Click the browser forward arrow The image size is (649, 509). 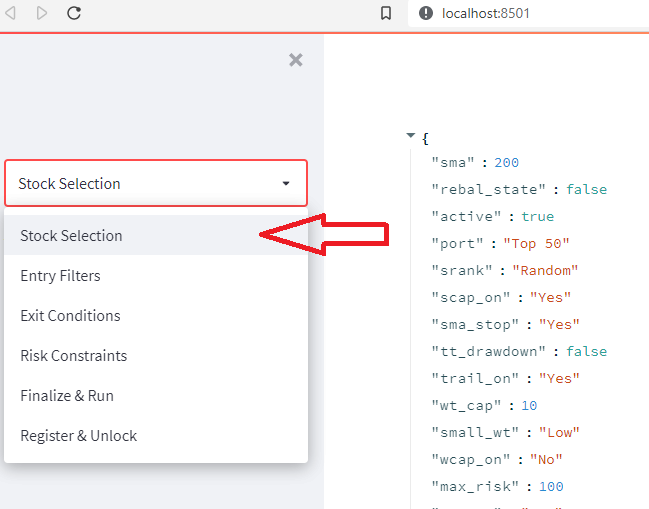point(42,13)
